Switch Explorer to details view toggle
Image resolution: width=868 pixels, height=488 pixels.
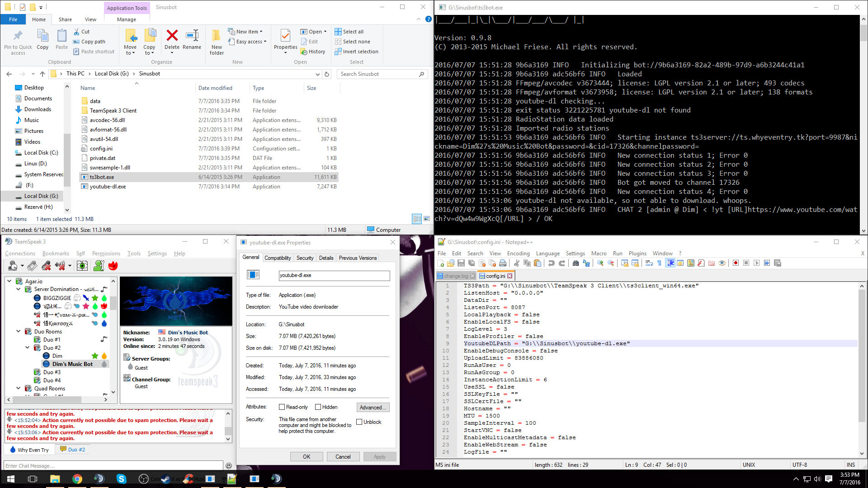point(417,219)
